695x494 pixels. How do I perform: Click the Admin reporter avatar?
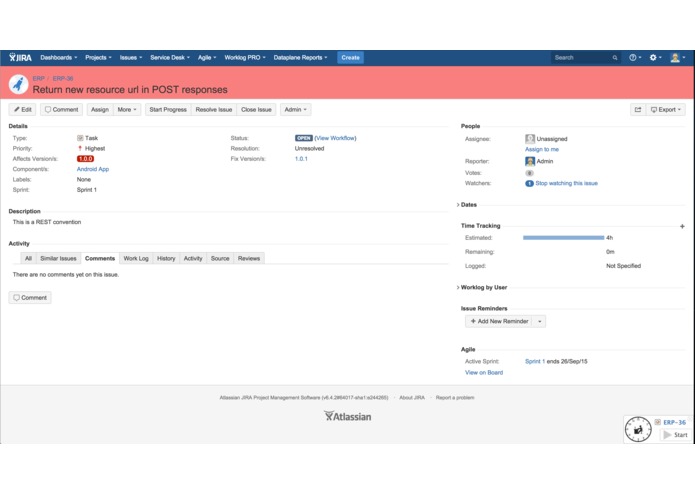[530, 161]
